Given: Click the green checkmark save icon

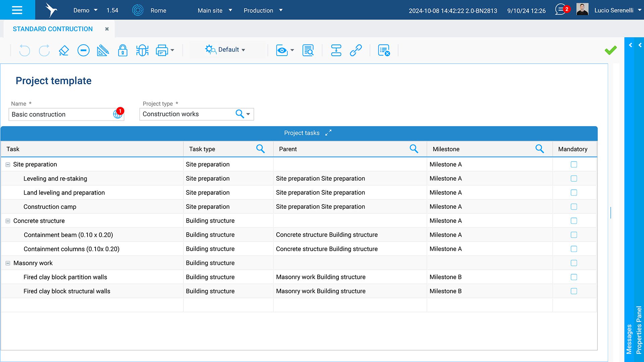Looking at the screenshot, I should (610, 50).
